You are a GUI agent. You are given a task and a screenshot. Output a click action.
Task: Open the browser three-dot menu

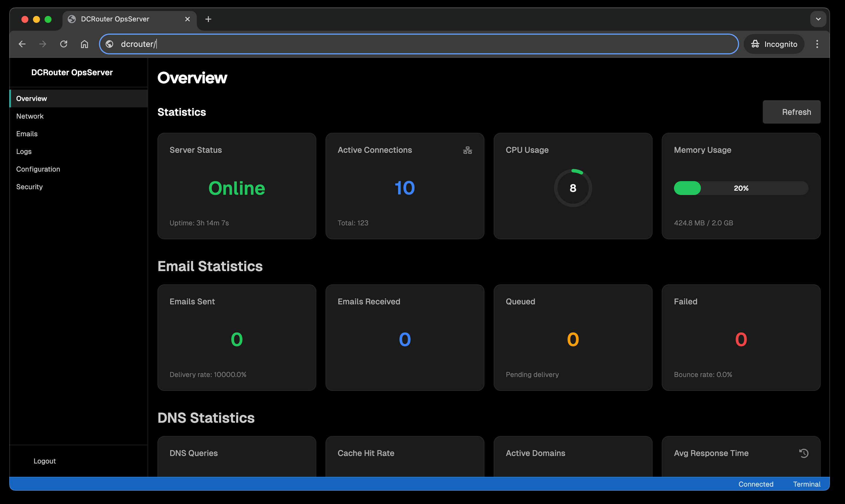(x=817, y=44)
